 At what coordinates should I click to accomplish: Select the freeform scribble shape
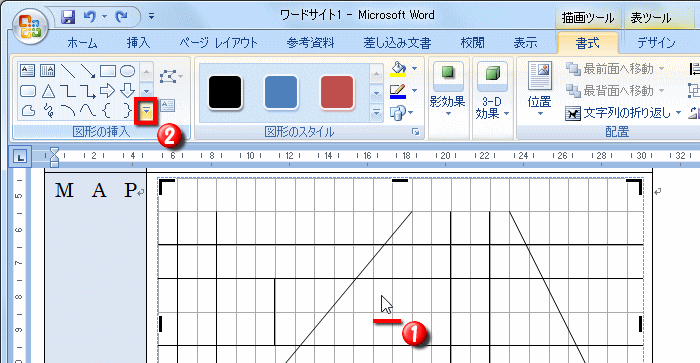49,110
